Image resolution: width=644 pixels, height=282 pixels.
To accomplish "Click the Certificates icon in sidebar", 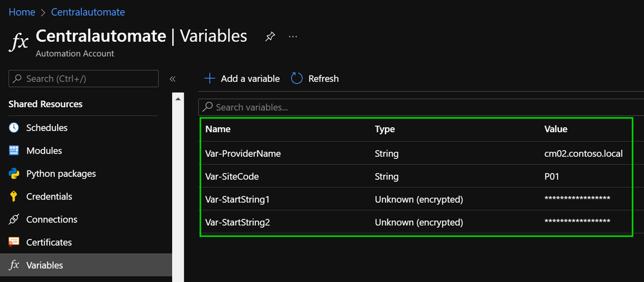I will [14, 242].
